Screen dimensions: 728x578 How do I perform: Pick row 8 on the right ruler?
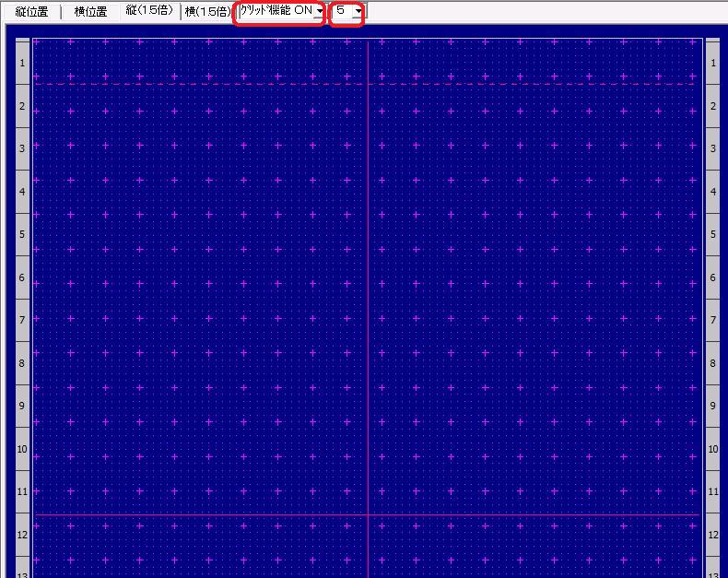pyautogui.click(x=712, y=363)
